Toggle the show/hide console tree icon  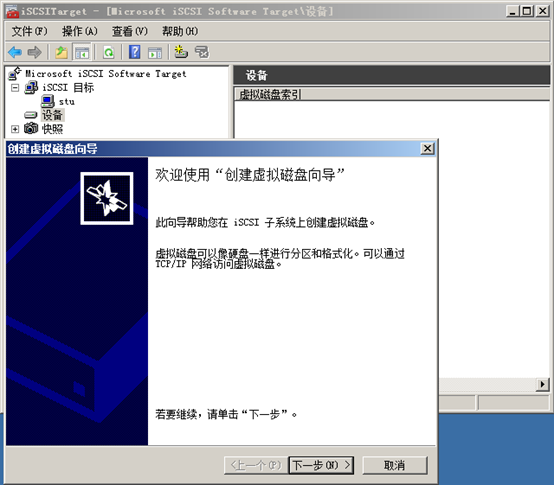coord(82,52)
